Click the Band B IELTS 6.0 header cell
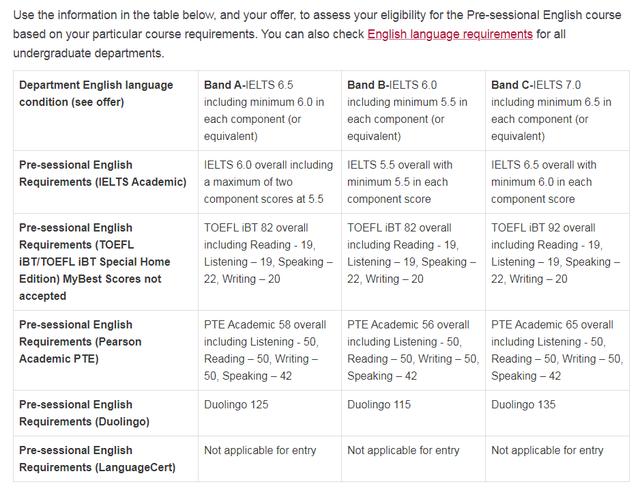Image resolution: width=640 pixels, height=491 pixels. tap(413, 111)
